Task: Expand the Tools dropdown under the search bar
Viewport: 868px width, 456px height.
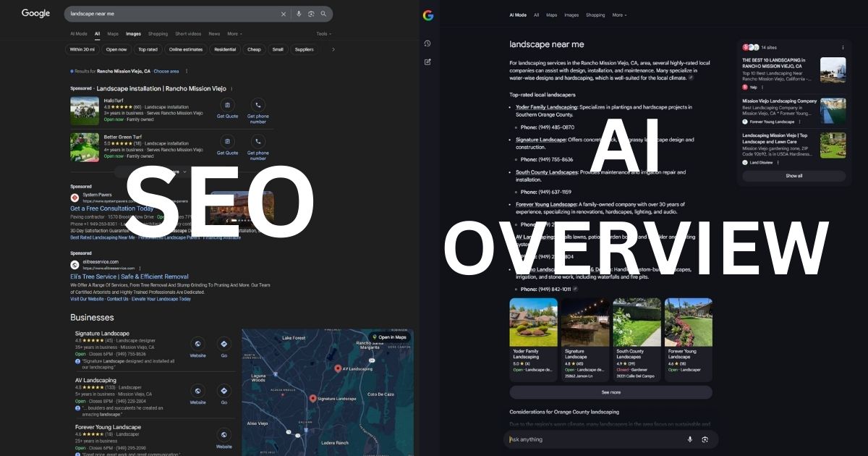Action: click(x=323, y=33)
